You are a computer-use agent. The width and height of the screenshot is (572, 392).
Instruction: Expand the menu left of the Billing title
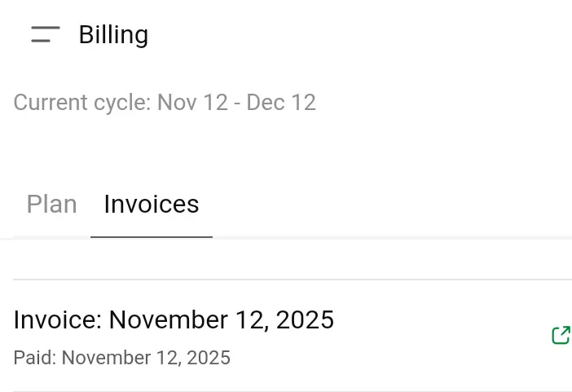pyautogui.click(x=46, y=34)
